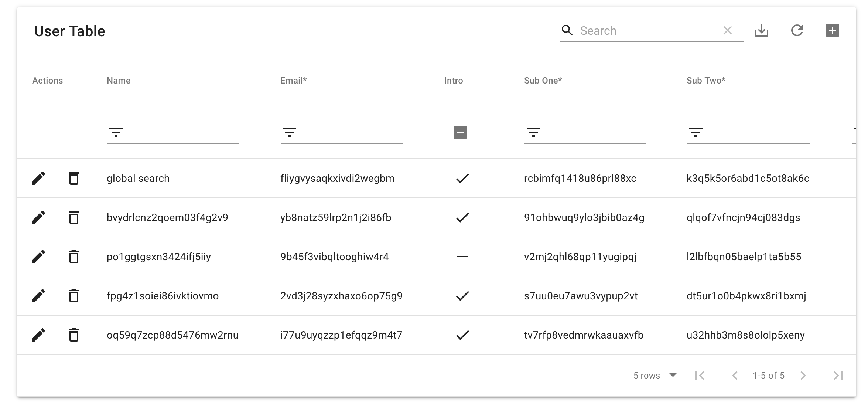Click the add new row plus icon
Screen dimensions: 868x414
tap(832, 31)
